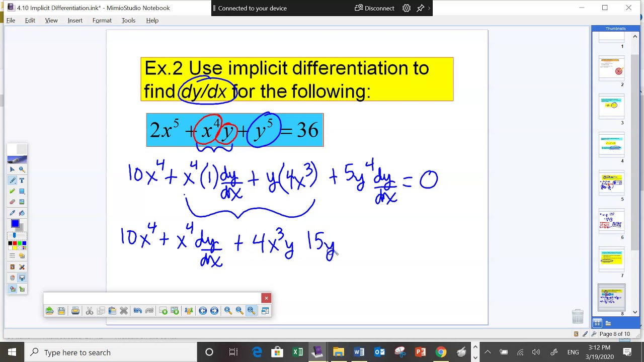Toggle the Fit Page zoom button
This screenshot has height=362, width=644.
(x=251, y=311)
